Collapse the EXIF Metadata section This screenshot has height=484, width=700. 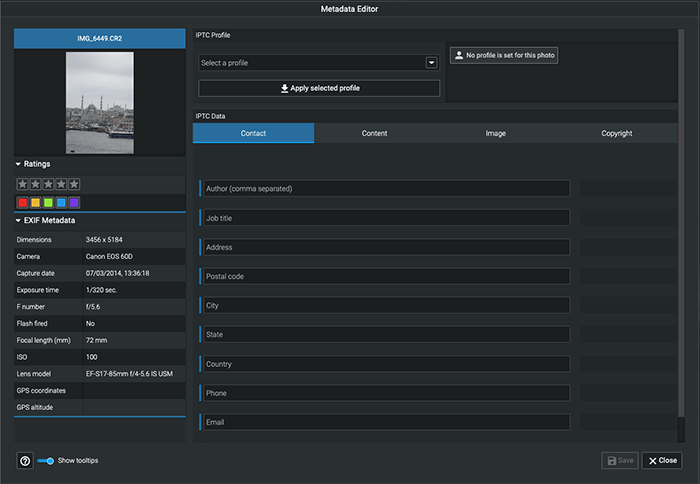click(x=18, y=220)
